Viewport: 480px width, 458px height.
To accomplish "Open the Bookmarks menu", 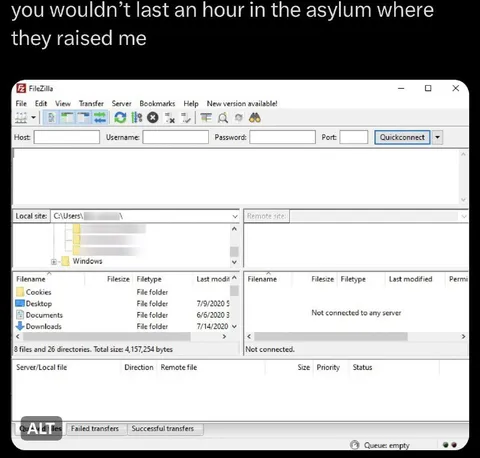I will coord(157,104).
